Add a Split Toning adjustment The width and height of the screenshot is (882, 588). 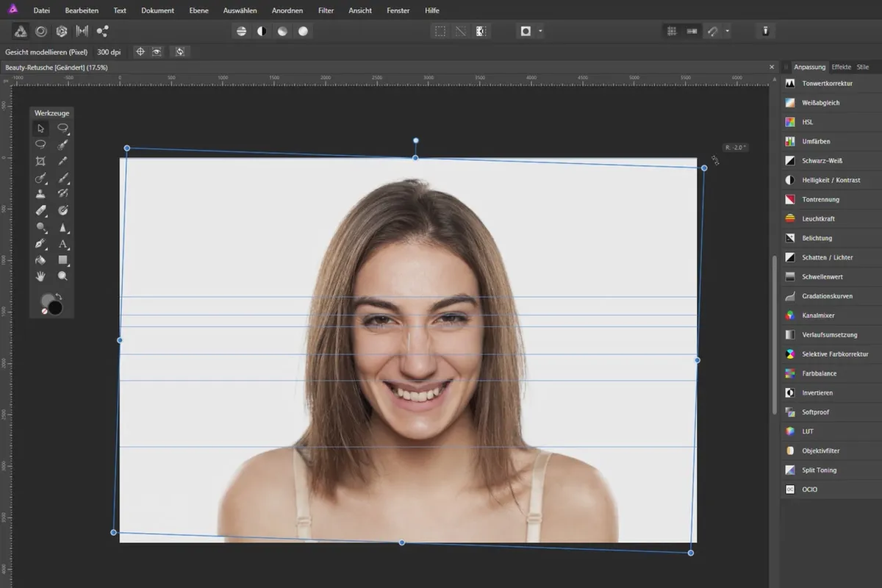point(831,470)
